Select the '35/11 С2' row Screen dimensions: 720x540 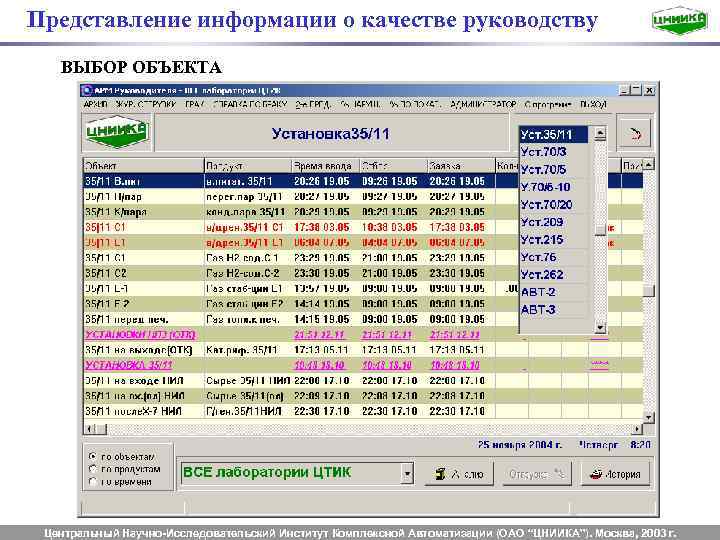click(x=363, y=273)
